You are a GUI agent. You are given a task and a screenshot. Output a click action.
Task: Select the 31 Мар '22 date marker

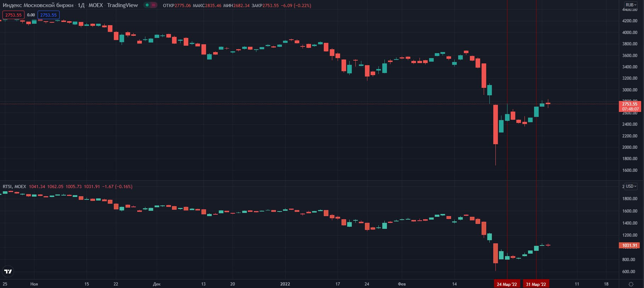(x=536, y=284)
